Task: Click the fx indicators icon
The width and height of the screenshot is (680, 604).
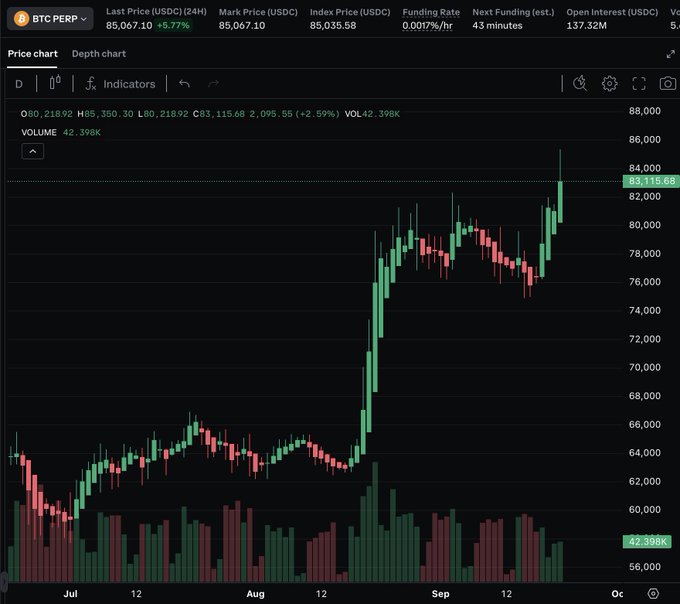Action: pyautogui.click(x=90, y=83)
